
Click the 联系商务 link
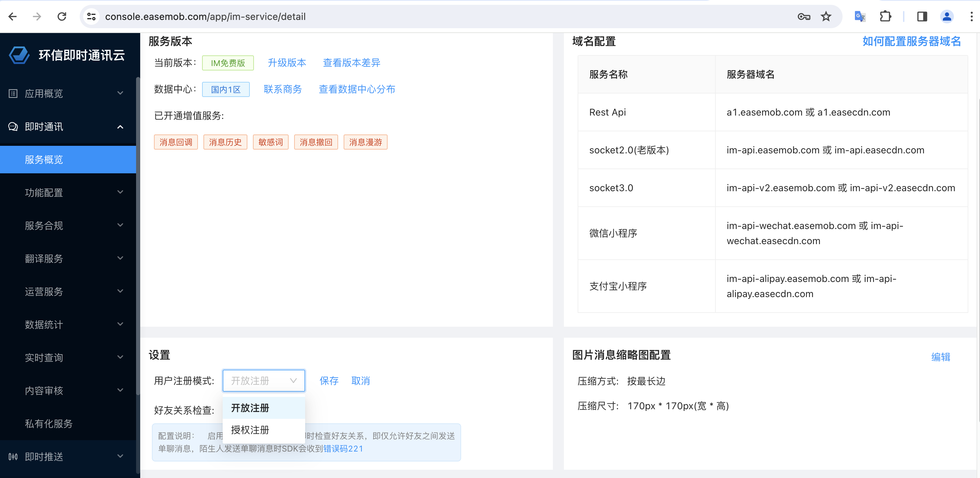(x=283, y=89)
